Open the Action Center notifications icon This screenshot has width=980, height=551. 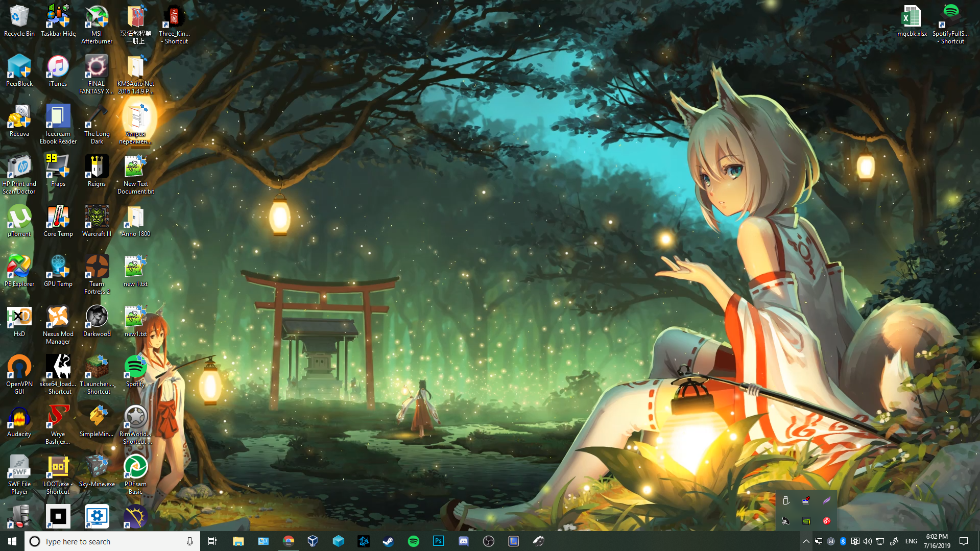pos(964,541)
